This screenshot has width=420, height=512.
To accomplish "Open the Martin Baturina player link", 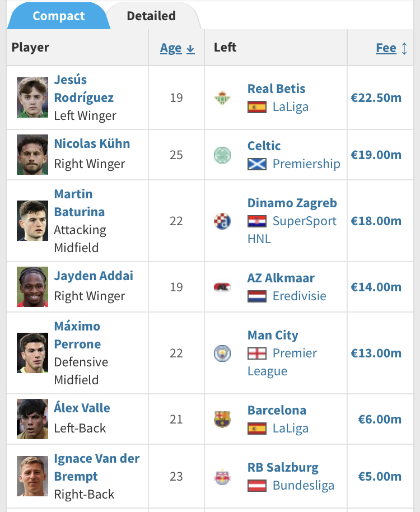I will pyautogui.click(x=80, y=203).
